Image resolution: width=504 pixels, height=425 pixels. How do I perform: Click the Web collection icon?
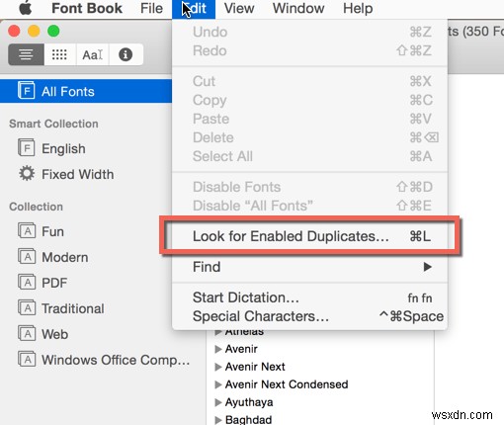[x=27, y=333]
